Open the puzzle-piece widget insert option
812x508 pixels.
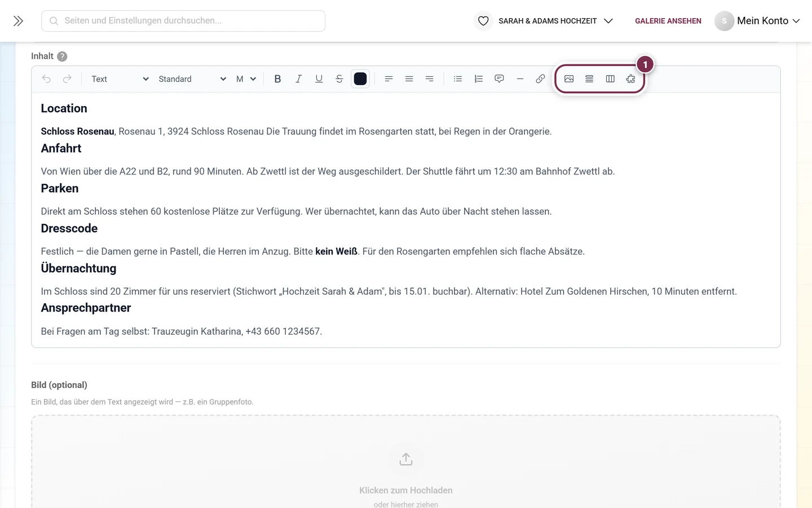tap(630, 79)
